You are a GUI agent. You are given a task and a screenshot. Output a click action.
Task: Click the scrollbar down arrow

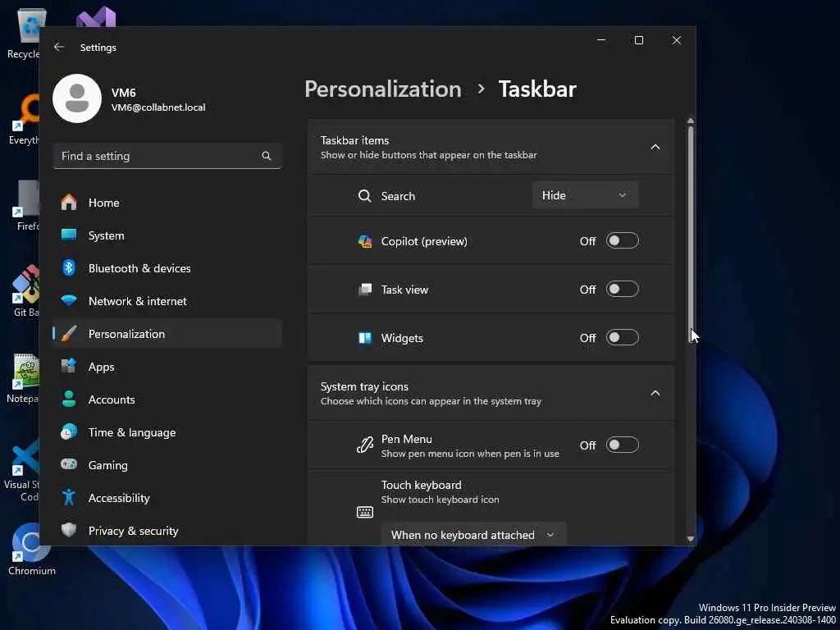coord(691,539)
